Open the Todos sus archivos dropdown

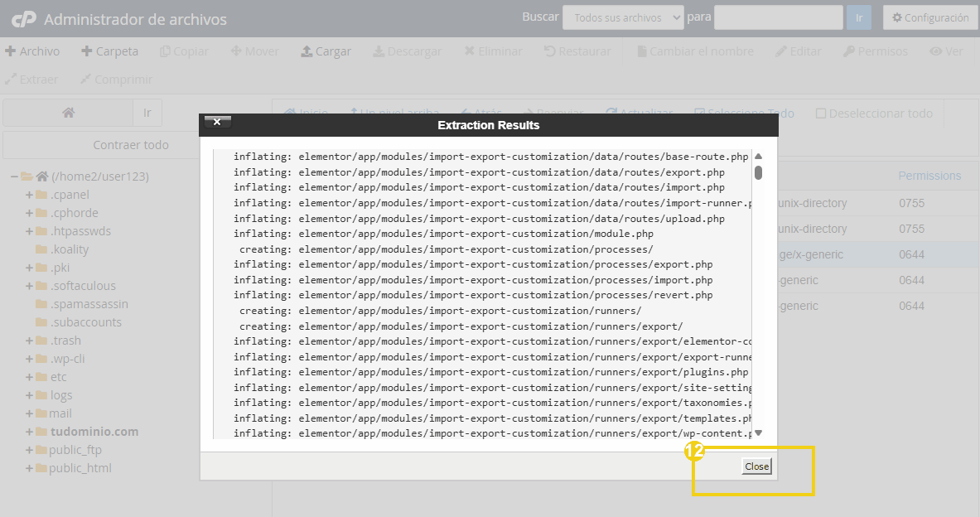623,17
